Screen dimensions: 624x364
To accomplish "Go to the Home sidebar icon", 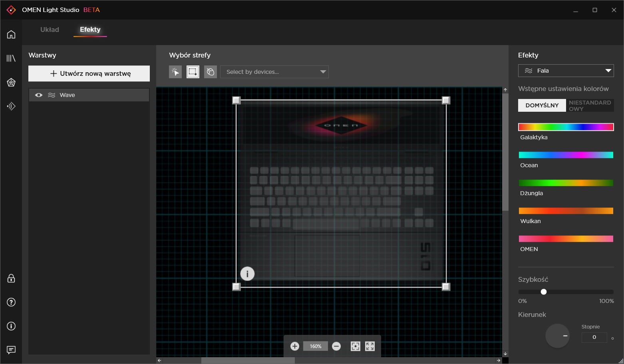I will click(11, 34).
